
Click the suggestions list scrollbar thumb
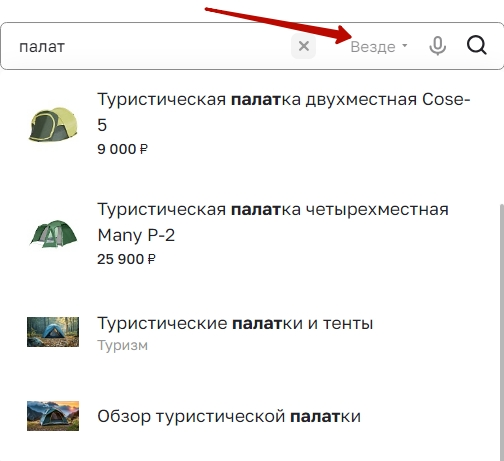[502, 332]
